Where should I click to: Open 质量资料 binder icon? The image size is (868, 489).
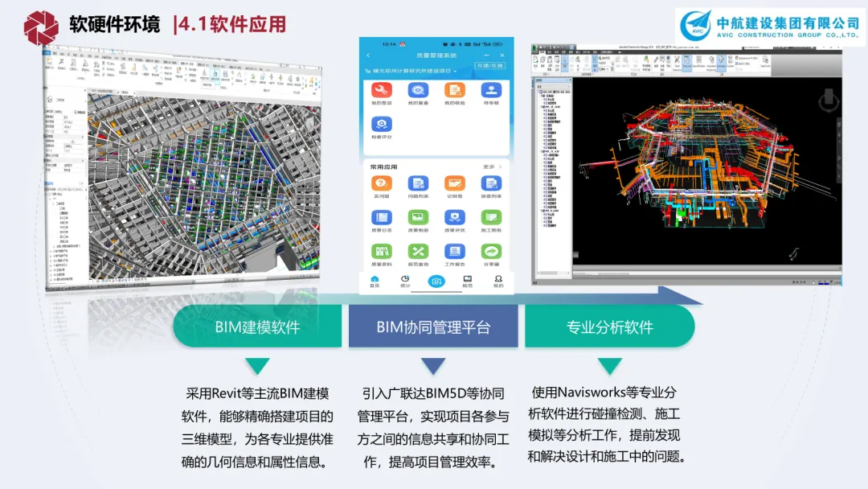pyautogui.click(x=382, y=252)
